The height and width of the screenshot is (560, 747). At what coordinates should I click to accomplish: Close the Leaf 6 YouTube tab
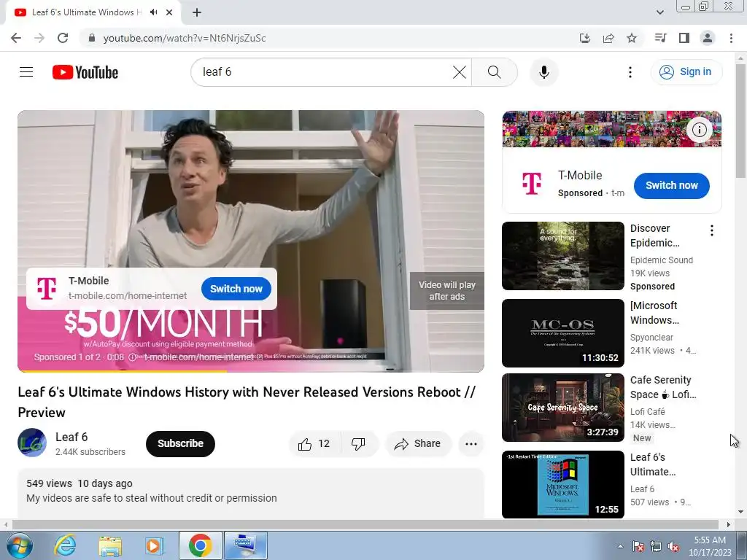[x=169, y=12]
